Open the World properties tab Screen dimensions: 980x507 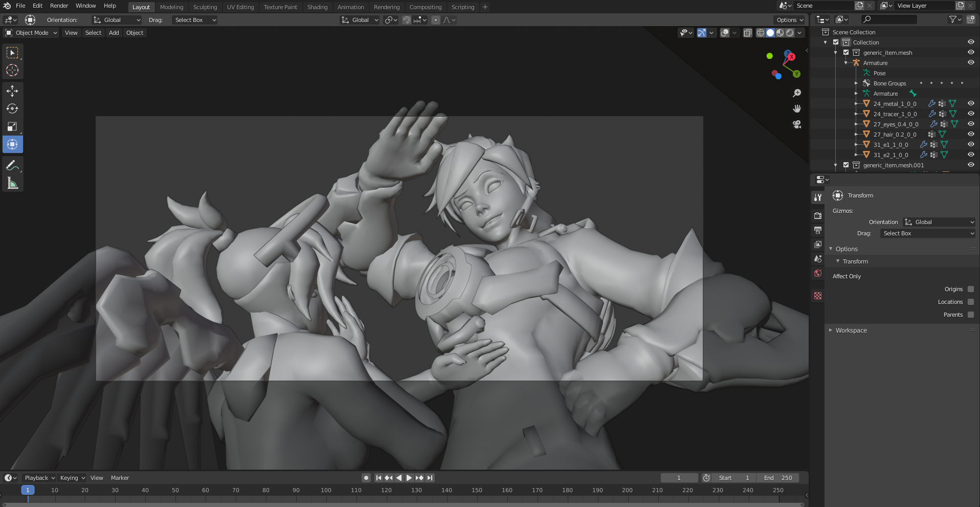[818, 273]
